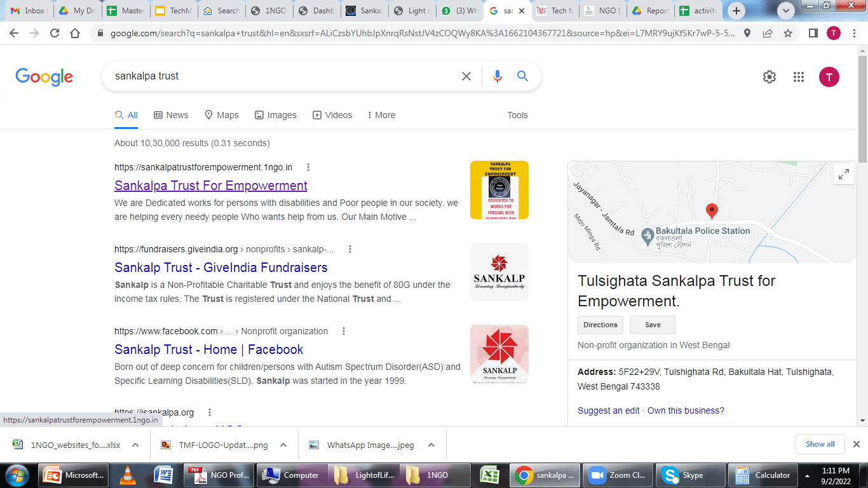Open VLC media player from taskbar

click(x=128, y=475)
